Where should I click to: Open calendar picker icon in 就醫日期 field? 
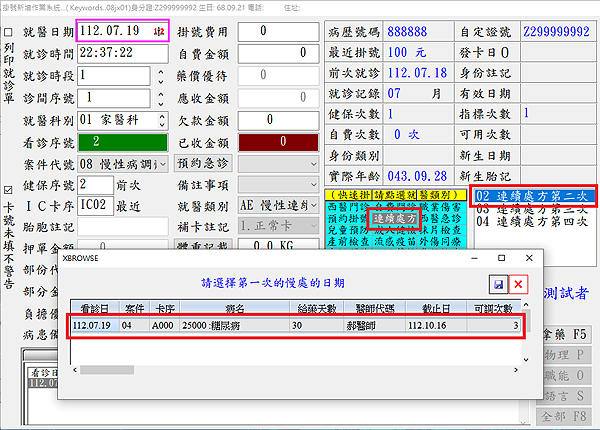click(x=160, y=33)
